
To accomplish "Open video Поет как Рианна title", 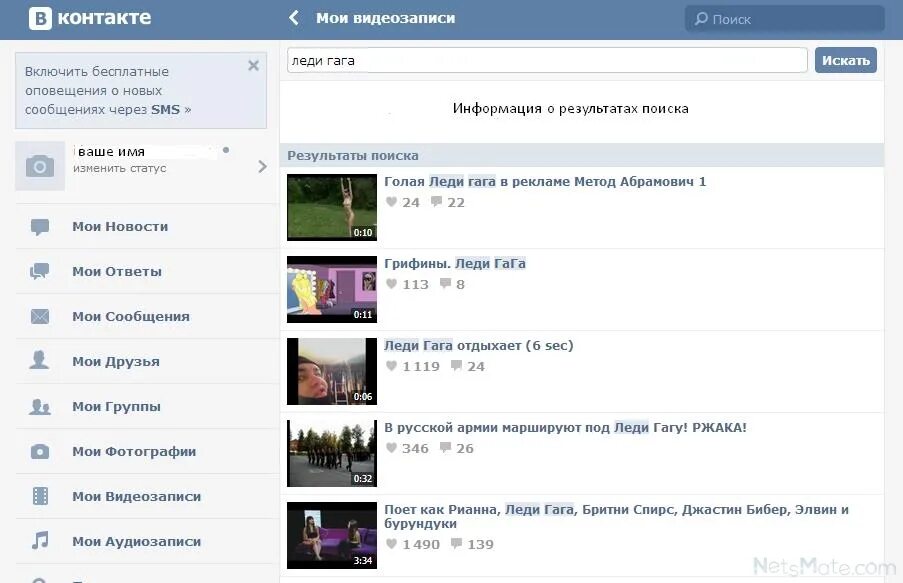I will pyautogui.click(x=616, y=516).
